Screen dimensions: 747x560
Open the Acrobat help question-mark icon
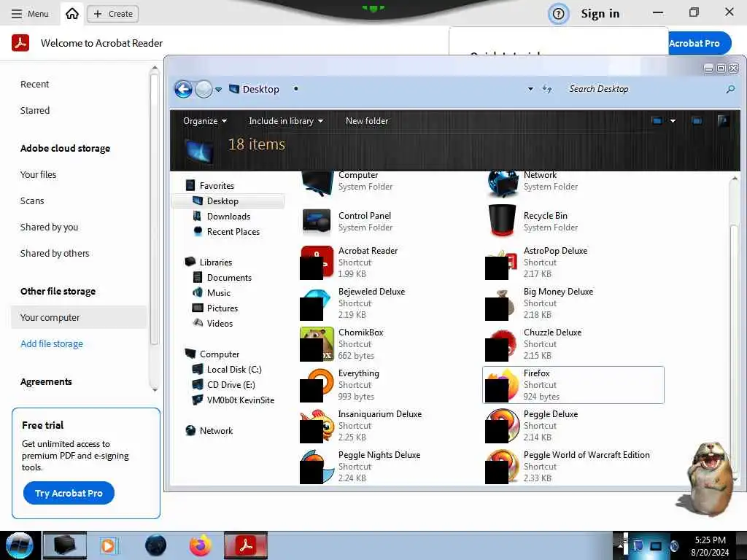pos(558,14)
